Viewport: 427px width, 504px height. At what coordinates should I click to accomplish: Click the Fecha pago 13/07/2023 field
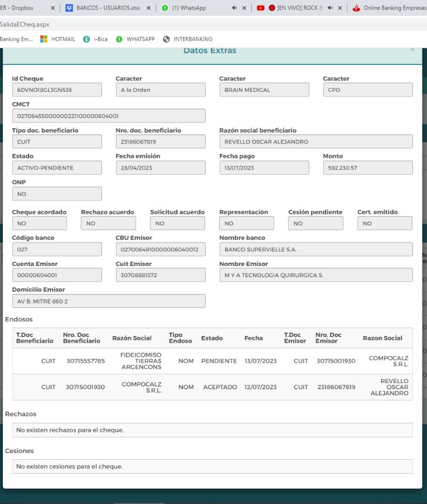tap(264, 167)
